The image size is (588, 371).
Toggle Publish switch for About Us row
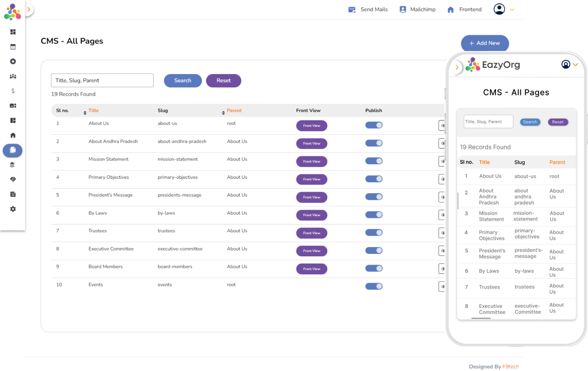coord(373,125)
